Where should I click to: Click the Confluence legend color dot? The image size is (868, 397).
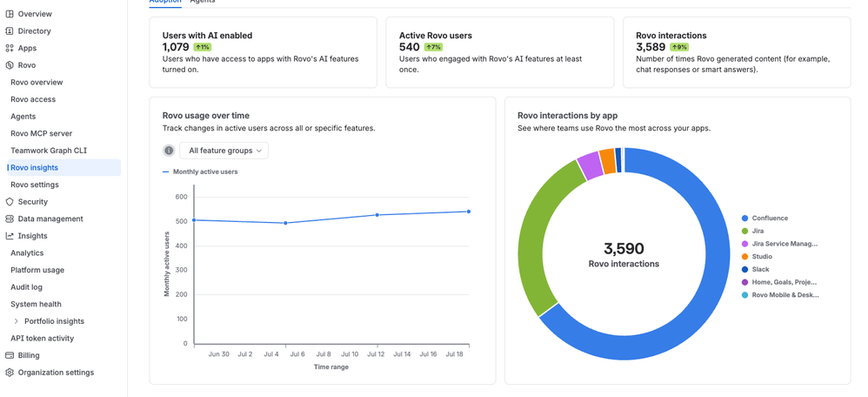pyautogui.click(x=744, y=219)
